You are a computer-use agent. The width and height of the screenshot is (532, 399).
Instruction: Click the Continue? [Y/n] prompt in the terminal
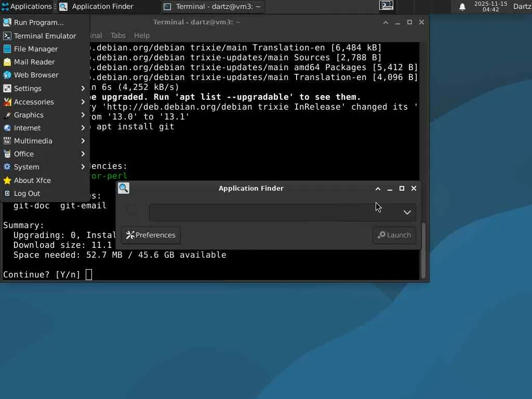tap(42, 274)
